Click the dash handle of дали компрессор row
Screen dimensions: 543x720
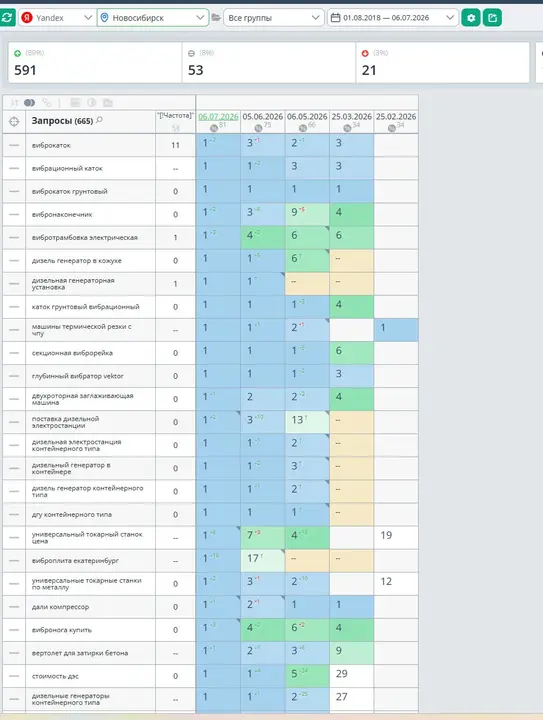coord(14,607)
